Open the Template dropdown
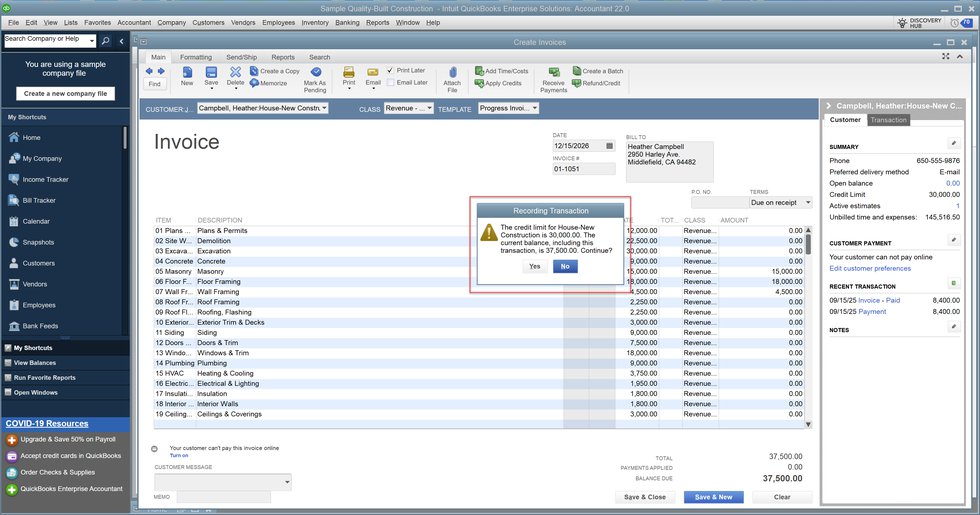The height and width of the screenshot is (515, 980). (535, 108)
